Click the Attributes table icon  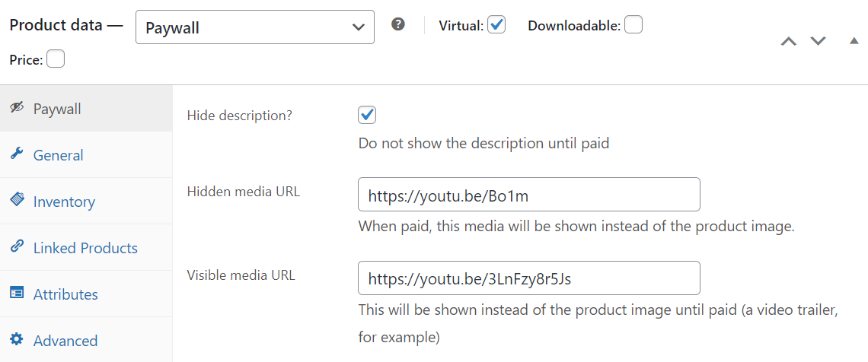pyautogui.click(x=17, y=294)
